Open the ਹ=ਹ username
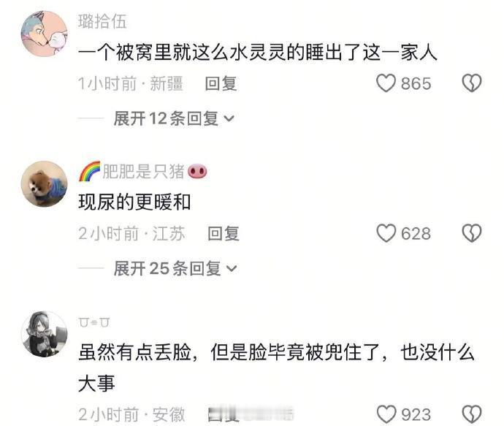 click(x=93, y=322)
